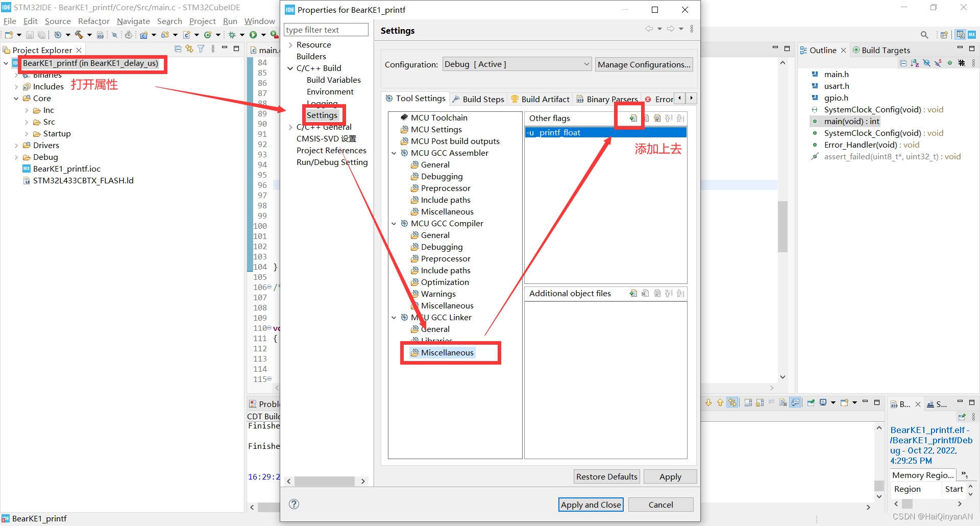
Task: Click the Apply button
Action: (x=670, y=476)
